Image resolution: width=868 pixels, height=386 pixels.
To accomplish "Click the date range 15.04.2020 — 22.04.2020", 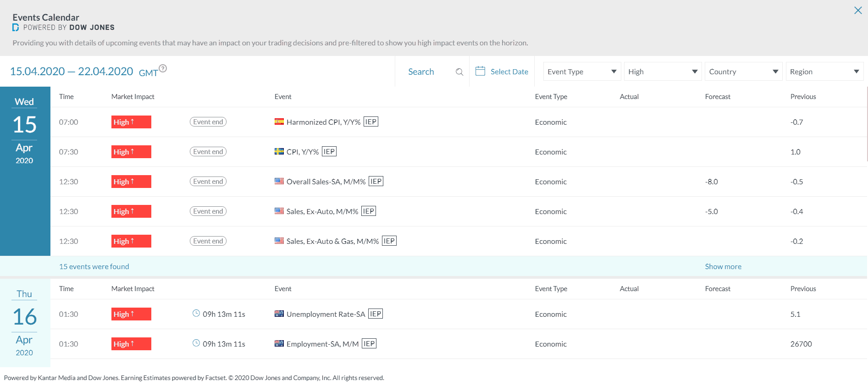I will click(x=72, y=71).
